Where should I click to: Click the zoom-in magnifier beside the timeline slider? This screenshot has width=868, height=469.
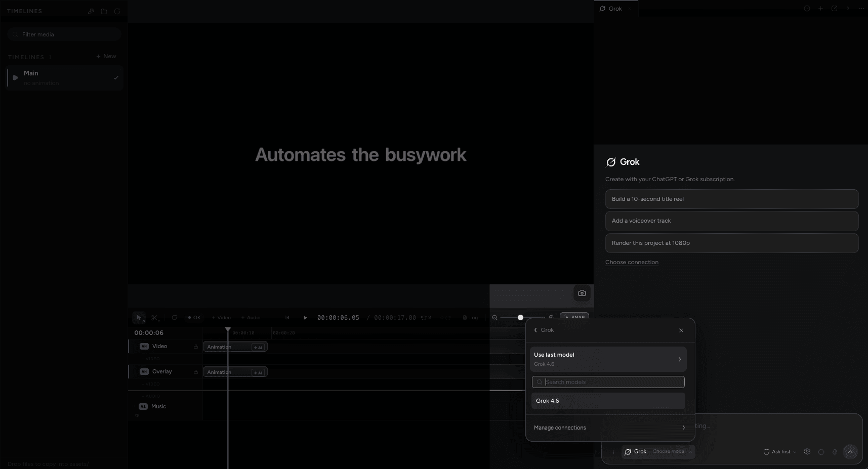[x=551, y=317]
